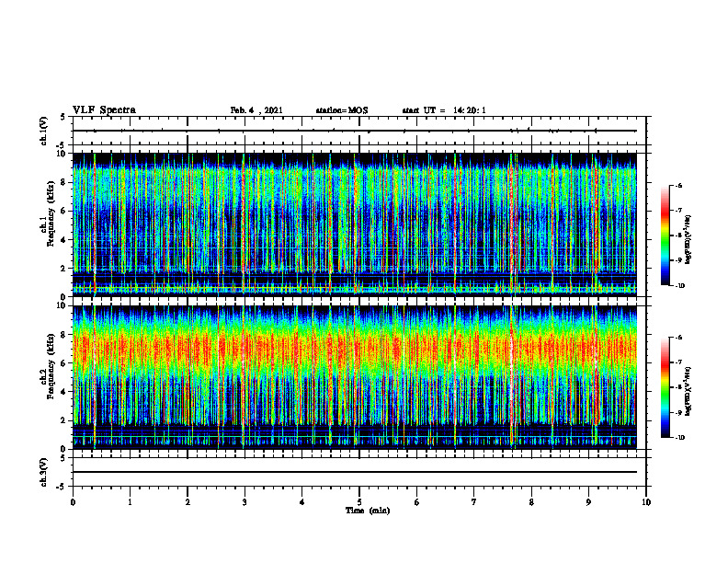728x563 pixels.
Task: Click the "1" tick on the time axis
Action: pos(131,502)
